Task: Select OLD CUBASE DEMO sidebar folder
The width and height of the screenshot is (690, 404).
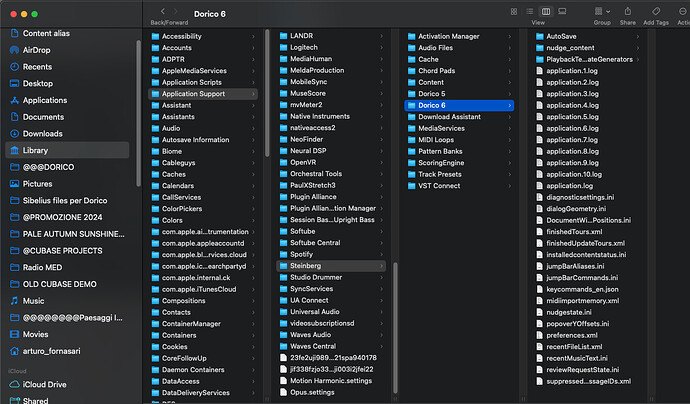Action: pyautogui.click(x=59, y=284)
